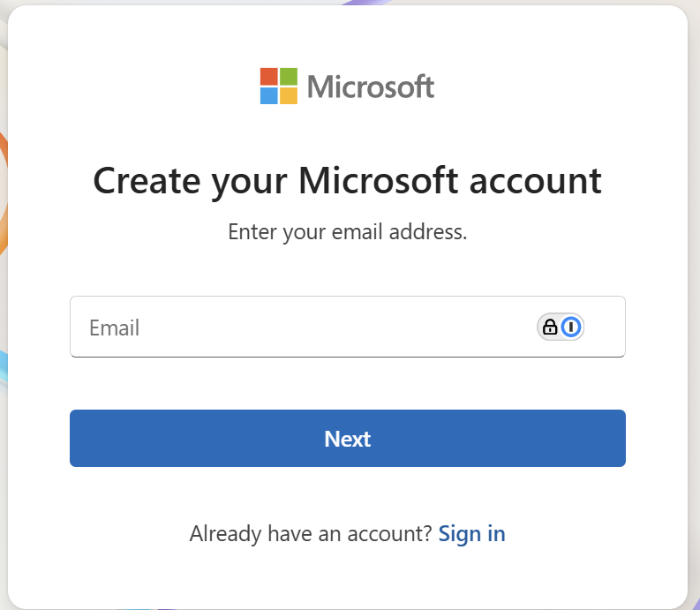Click the word "Create" in the heading
700x610 pixels.
point(147,181)
